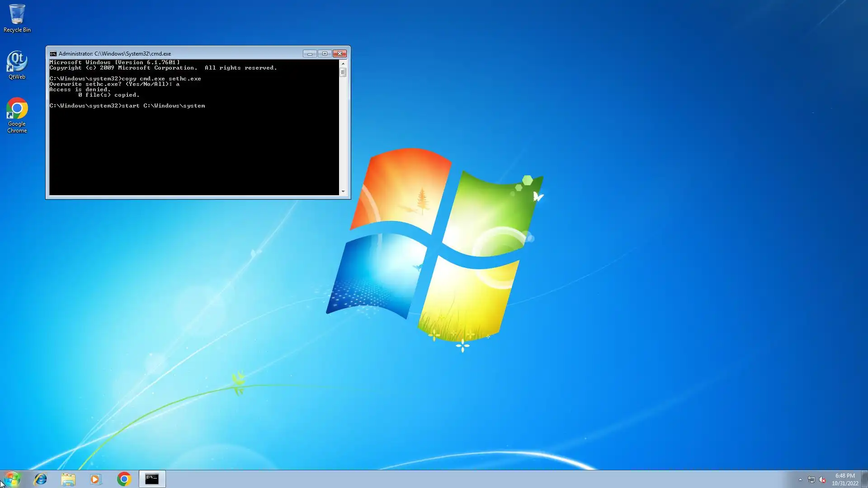The image size is (868, 488).
Task: Launch Internet Explorer from the taskbar
Action: 41,479
